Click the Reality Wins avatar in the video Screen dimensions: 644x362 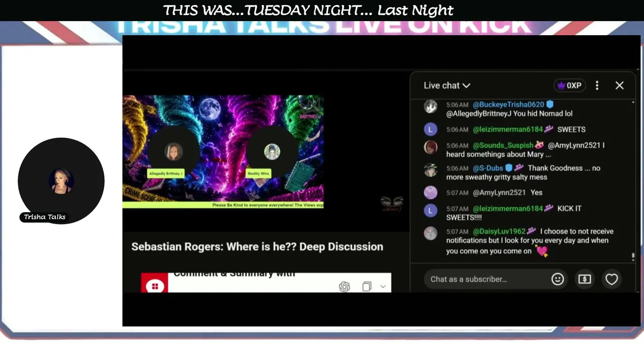coord(272,151)
